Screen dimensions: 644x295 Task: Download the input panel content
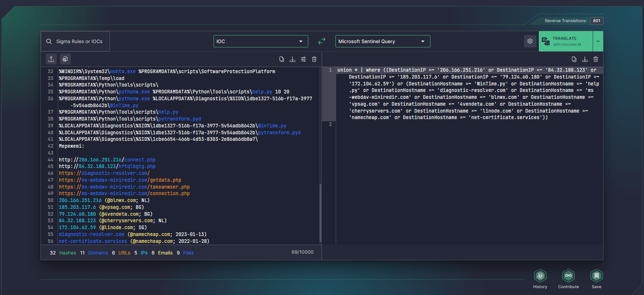pos(292,59)
